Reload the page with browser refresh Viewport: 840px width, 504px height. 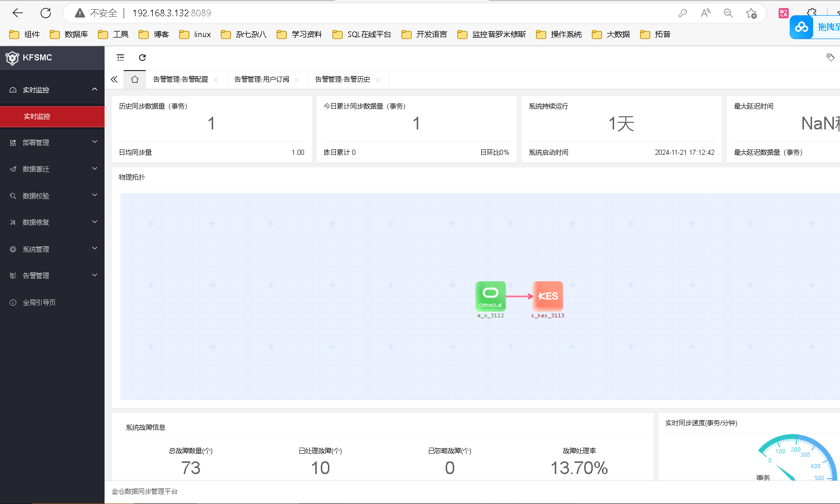[46, 13]
